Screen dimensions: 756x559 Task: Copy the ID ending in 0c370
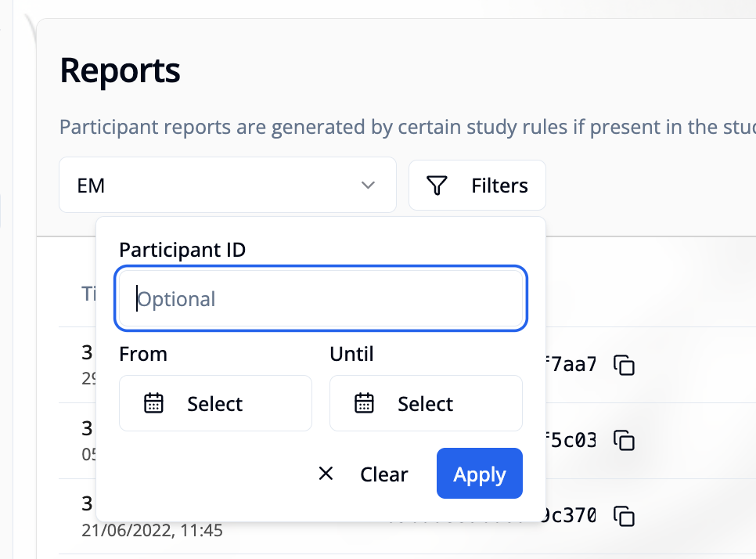[624, 517]
